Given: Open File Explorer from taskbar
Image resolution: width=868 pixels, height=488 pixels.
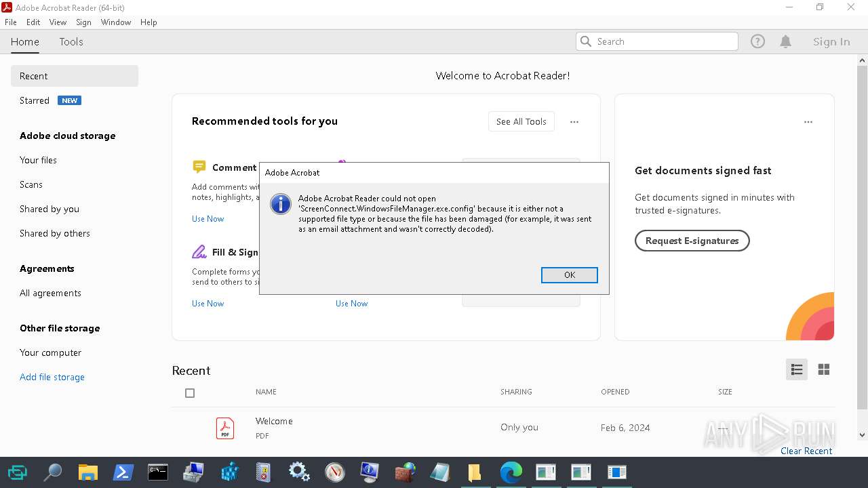Looking at the screenshot, I should click(x=87, y=472).
